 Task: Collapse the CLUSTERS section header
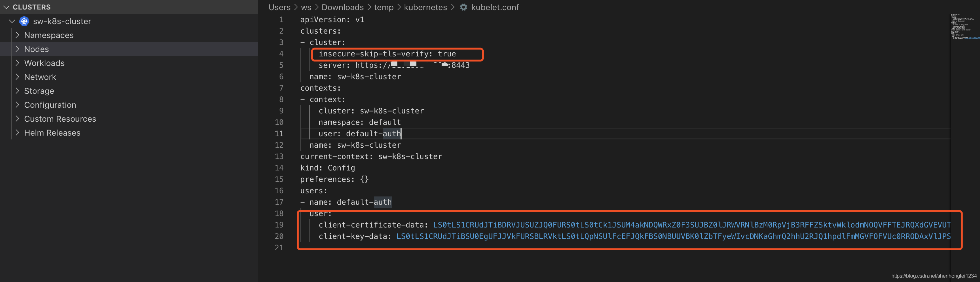pos(5,7)
